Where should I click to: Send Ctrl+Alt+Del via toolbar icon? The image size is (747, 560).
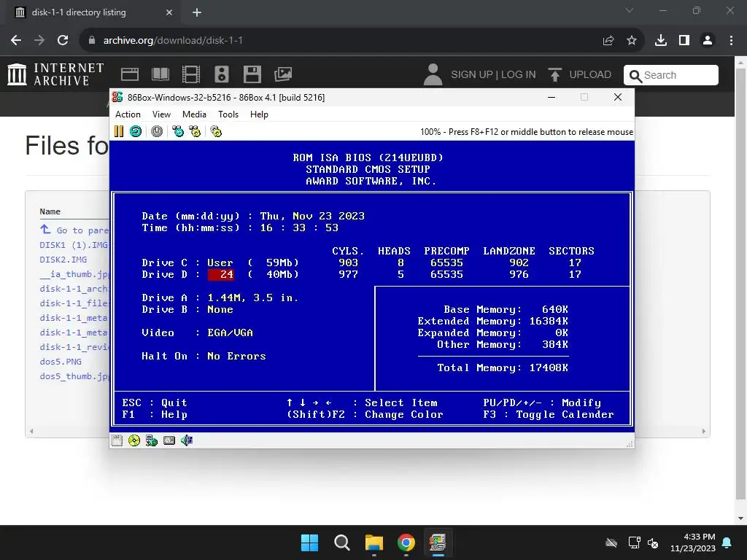[178, 131]
